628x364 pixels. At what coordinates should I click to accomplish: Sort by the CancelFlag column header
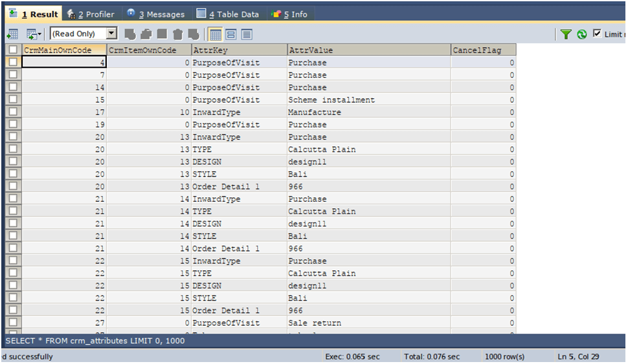point(483,50)
